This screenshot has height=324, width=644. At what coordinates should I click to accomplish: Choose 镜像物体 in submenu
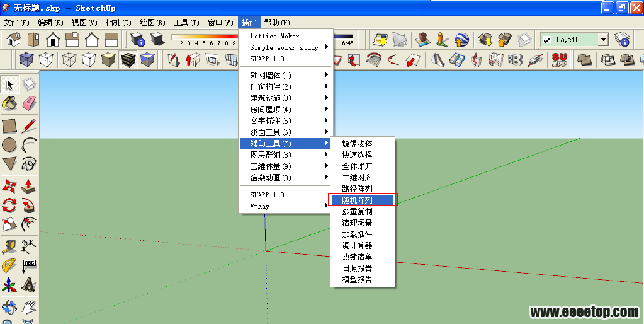(363, 144)
